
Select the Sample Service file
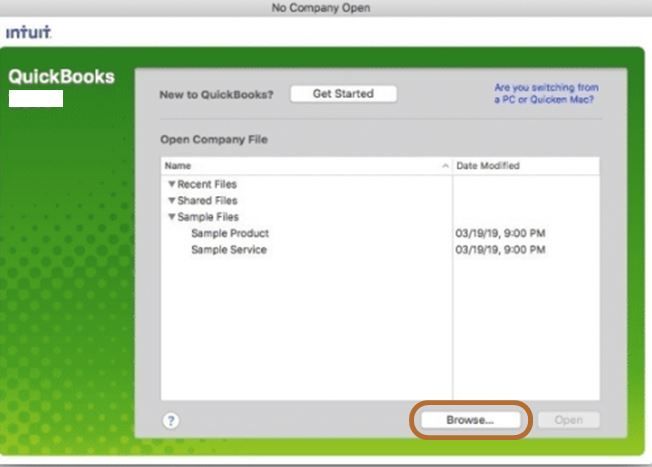[x=229, y=250]
